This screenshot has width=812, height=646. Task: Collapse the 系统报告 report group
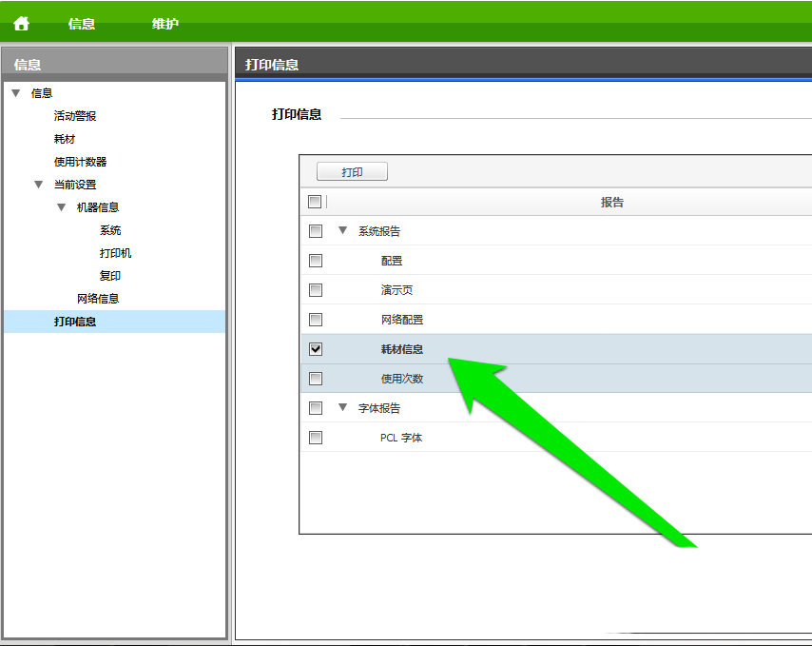click(342, 230)
